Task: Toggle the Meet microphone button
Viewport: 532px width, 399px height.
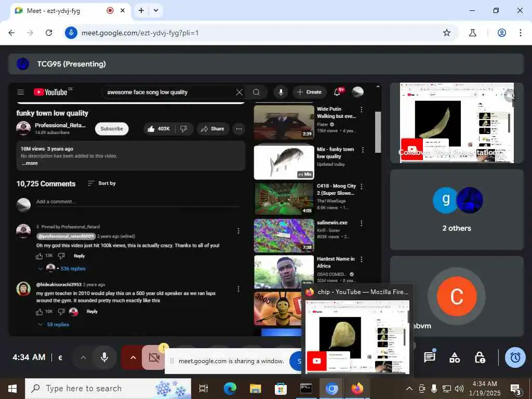Action: [x=104, y=357]
